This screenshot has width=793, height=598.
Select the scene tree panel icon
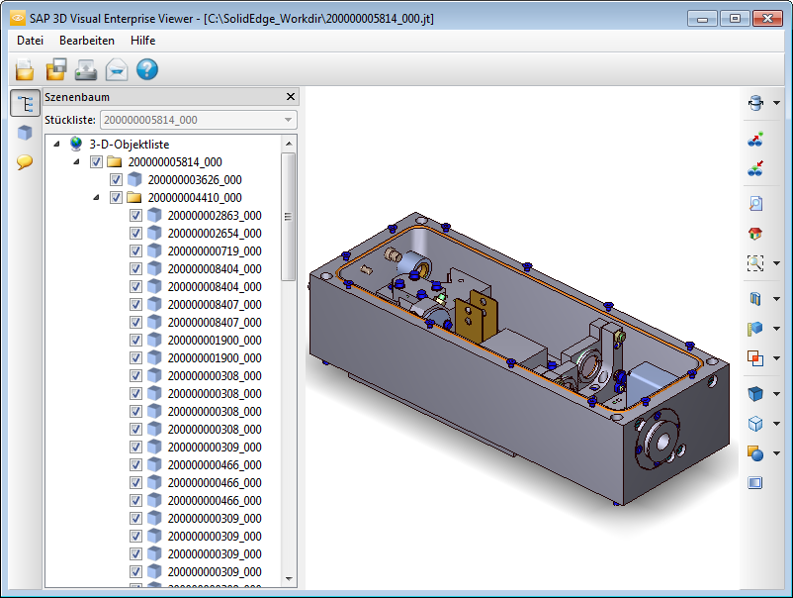(x=24, y=104)
